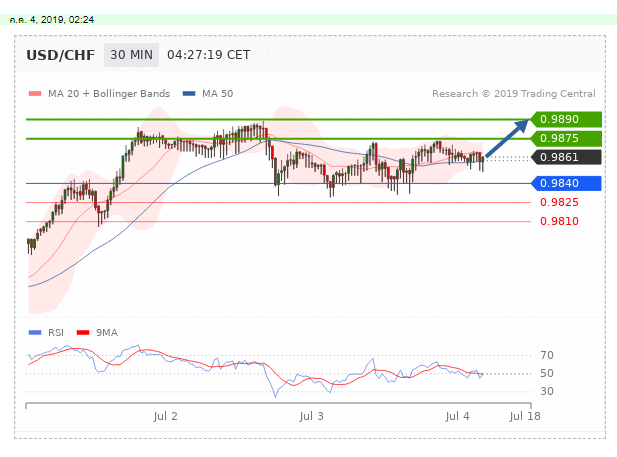Click the RSI 50 level label
Image resolution: width=617 pixels, height=457 pixels.
547,373
